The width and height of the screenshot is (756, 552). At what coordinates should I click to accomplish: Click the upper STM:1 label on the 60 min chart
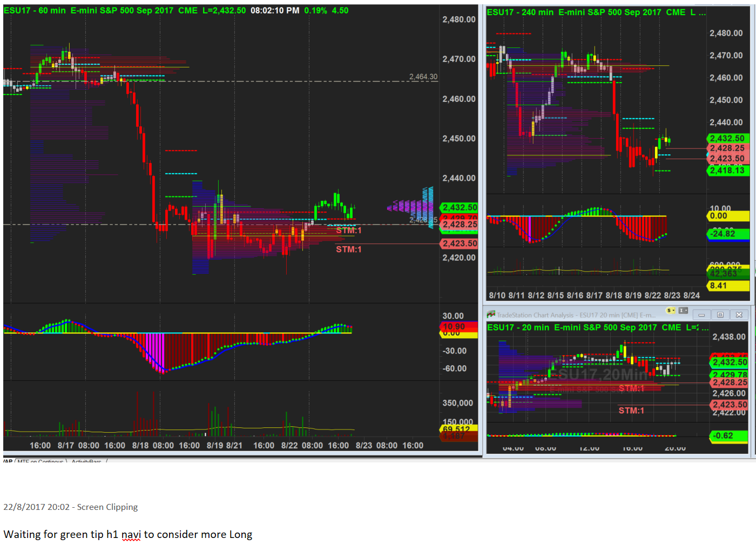coord(349,230)
